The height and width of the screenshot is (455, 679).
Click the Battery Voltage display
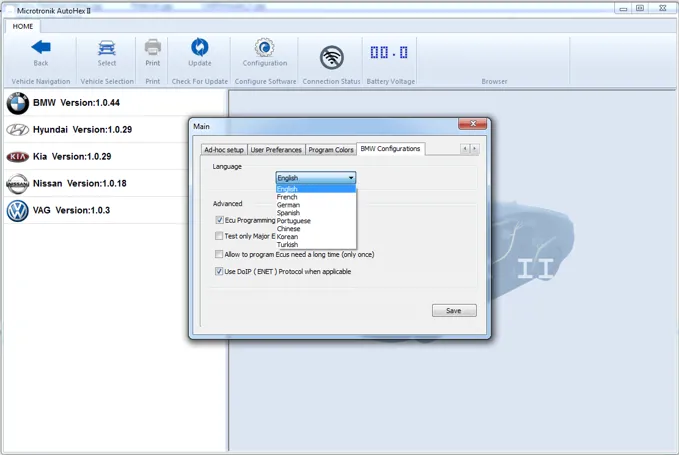pyautogui.click(x=389, y=52)
